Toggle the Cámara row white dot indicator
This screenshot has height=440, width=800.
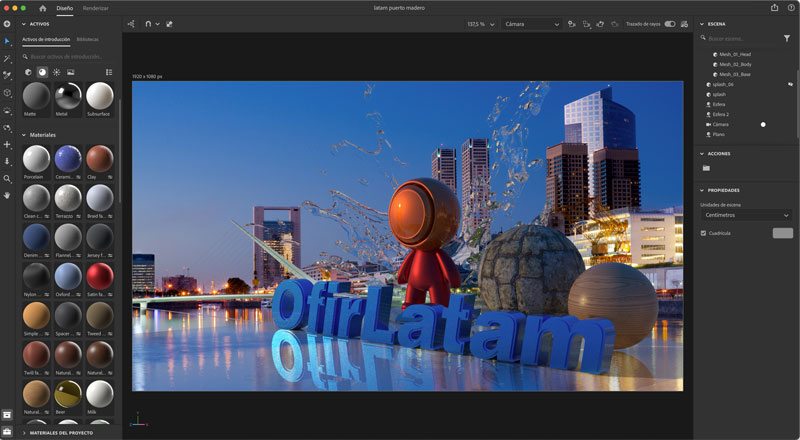click(x=763, y=125)
